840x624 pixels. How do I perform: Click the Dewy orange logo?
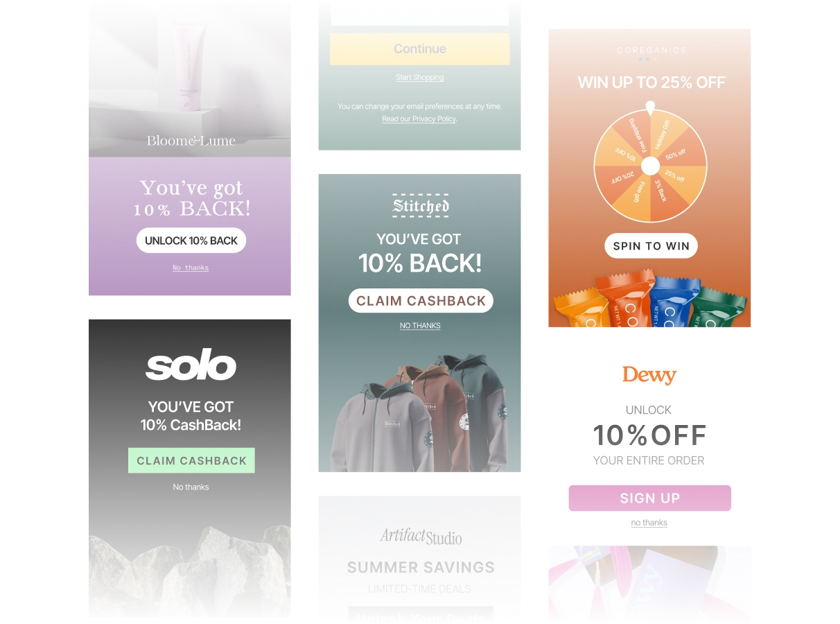click(x=649, y=375)
